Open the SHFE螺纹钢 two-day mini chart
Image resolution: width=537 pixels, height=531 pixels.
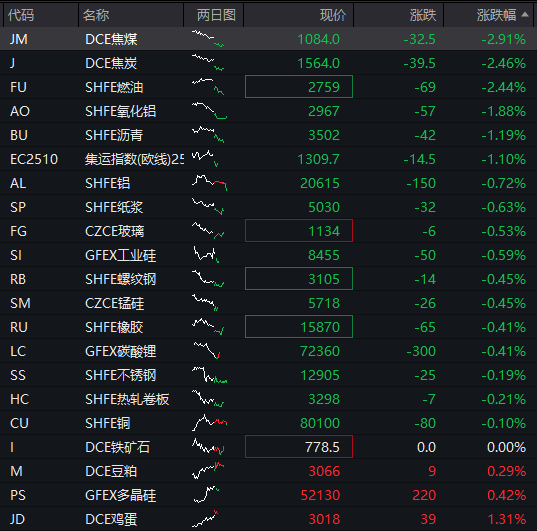tap(208, 279)
